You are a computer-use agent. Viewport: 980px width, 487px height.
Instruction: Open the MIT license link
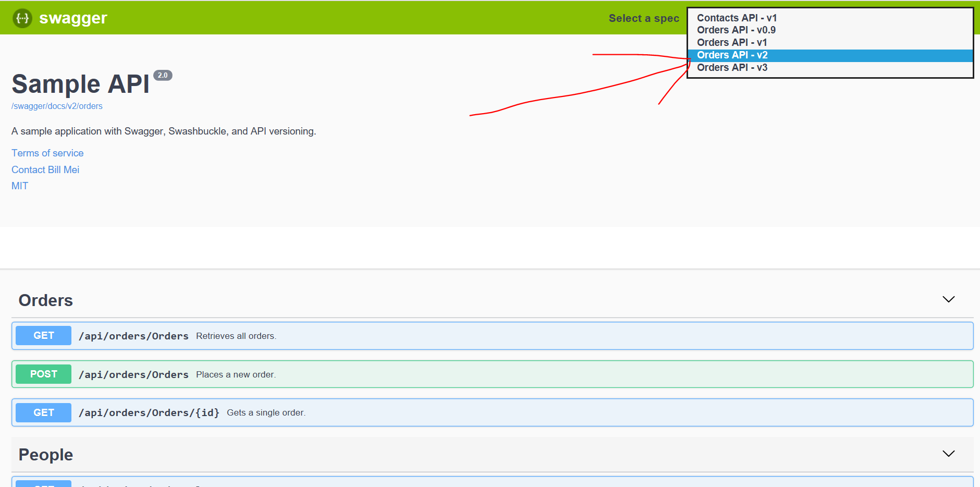click(20, 186)
